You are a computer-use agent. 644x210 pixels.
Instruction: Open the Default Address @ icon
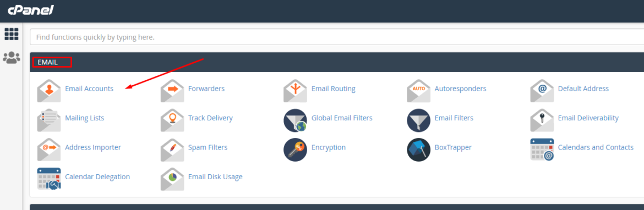[x=542, y=91]
